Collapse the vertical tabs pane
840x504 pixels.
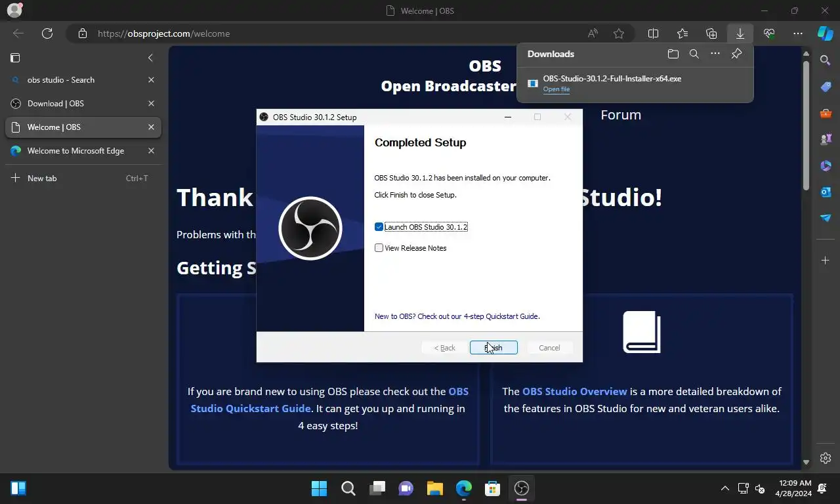[150, 58]
